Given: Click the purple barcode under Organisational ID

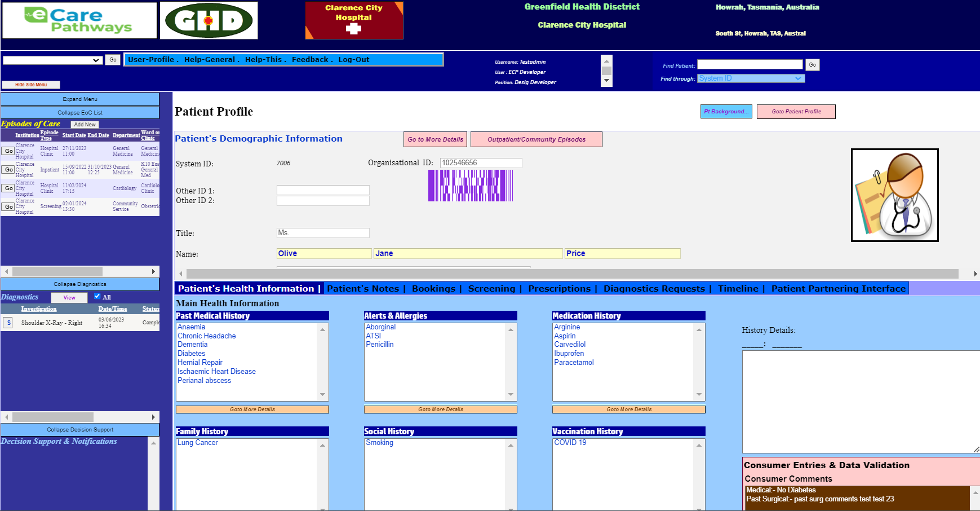Looking at the screenshot, I should coord(470,186).
